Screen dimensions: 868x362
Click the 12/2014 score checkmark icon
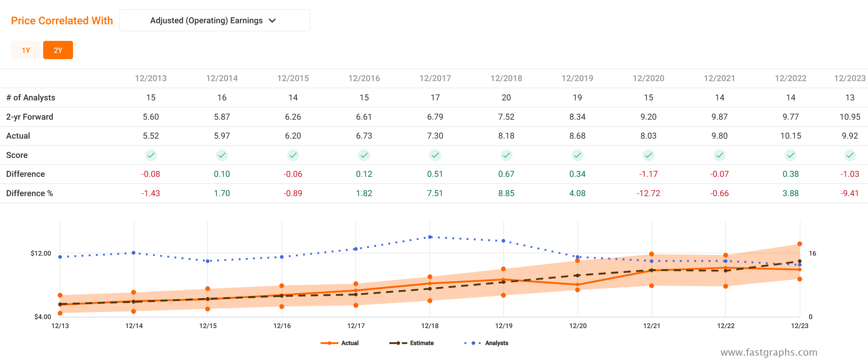222,155
